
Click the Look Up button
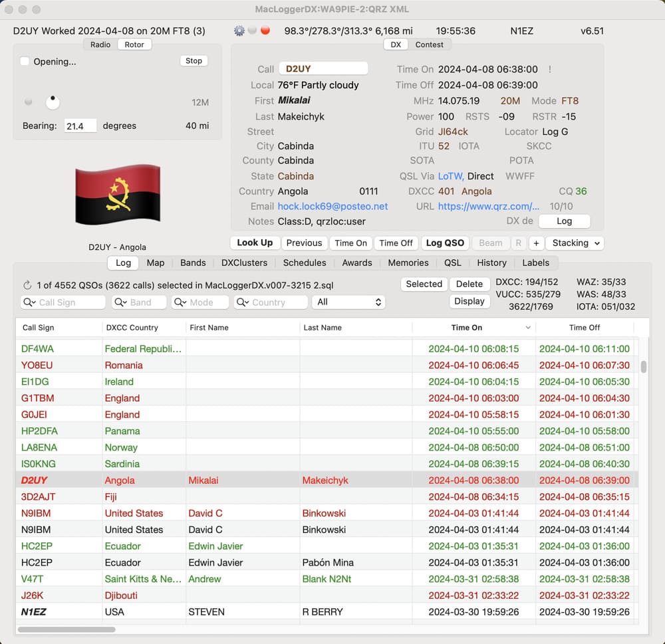pyautogui.click(x=255, y=243)
